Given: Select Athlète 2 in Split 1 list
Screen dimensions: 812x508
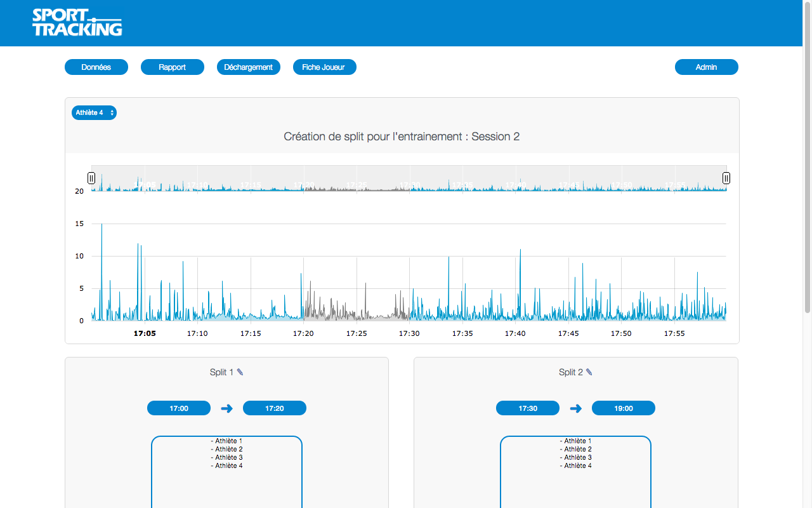Looking at the screenshot, I should coord(227,449).
